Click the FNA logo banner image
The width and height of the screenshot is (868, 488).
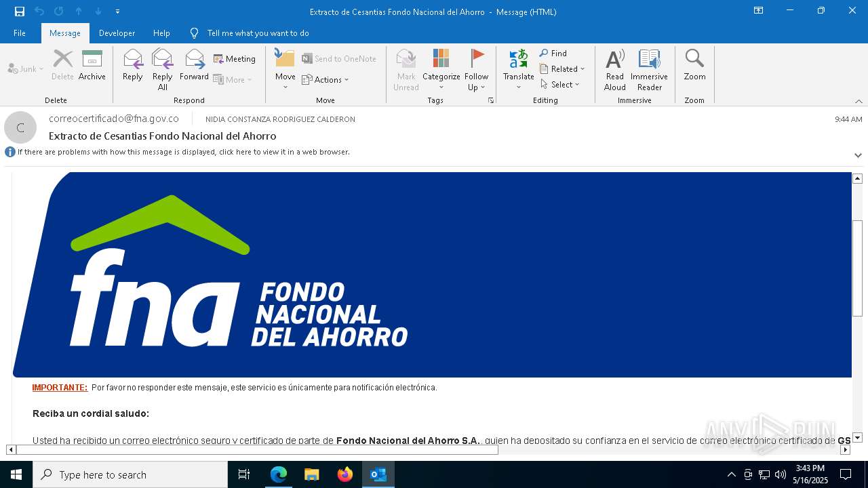[432, 274]
